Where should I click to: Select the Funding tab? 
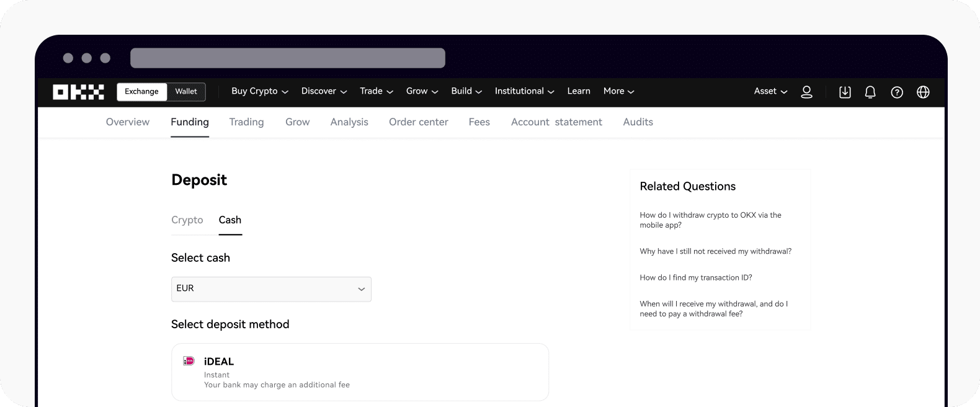190,122
